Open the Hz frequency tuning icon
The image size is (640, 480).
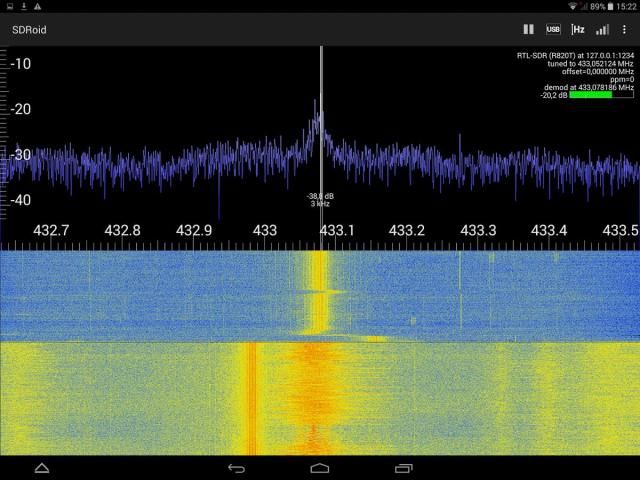[x=578, y=30]
